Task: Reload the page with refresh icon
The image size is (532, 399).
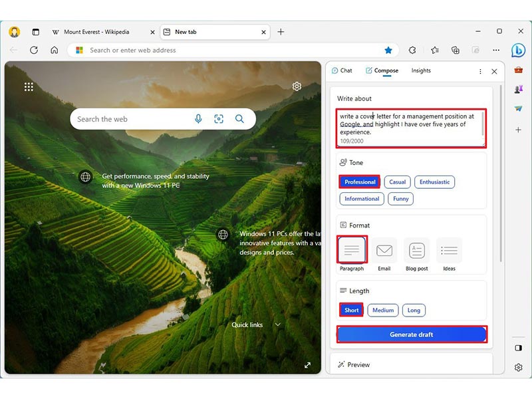Action: [x=34, y=51]
